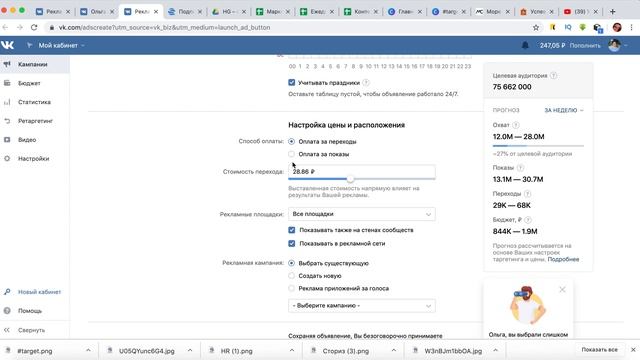Viewport: 640px width, 360px height.
Task: Close the Ольга hint popup
Action: click(x=562, y=289)
